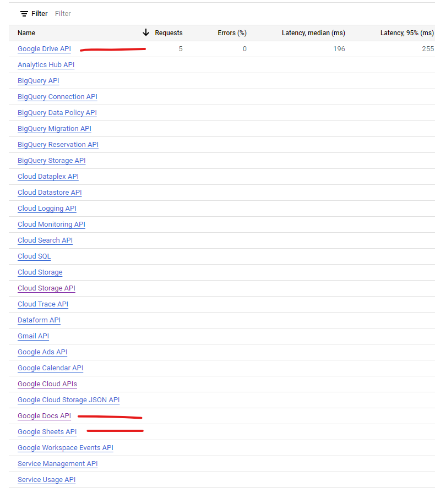This screenshot has height=504, width=435.
Task: Open the Gmail API link
Action: (33, 336)
